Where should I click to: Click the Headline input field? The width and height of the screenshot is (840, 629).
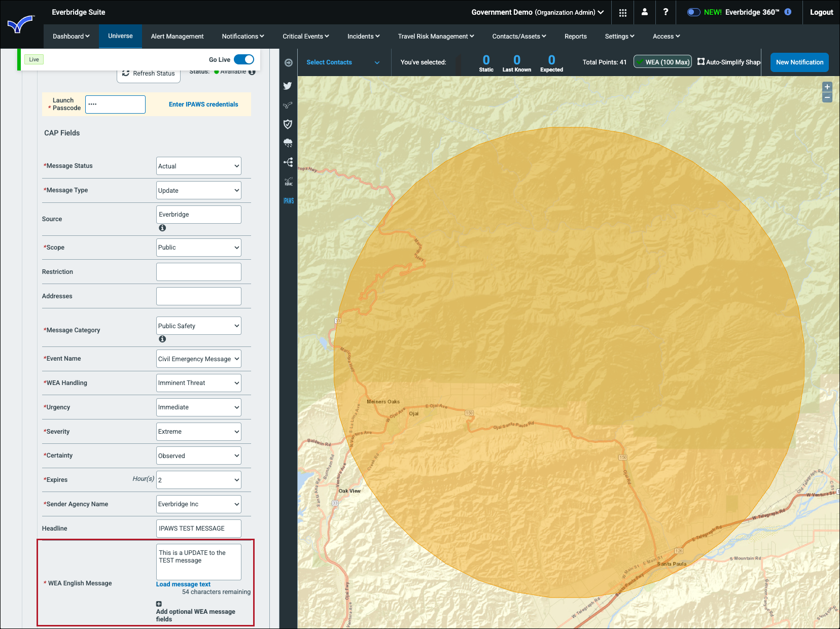[x=199, y=529]
